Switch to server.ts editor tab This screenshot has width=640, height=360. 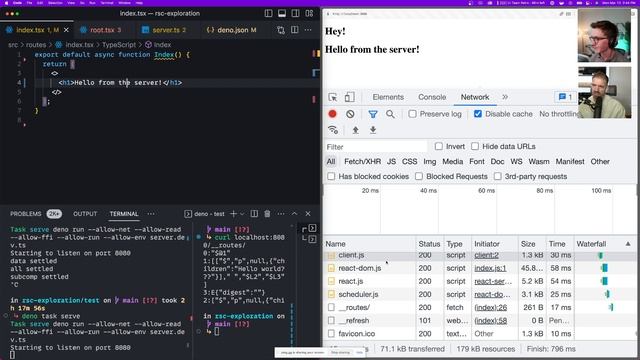coord(164,30)
